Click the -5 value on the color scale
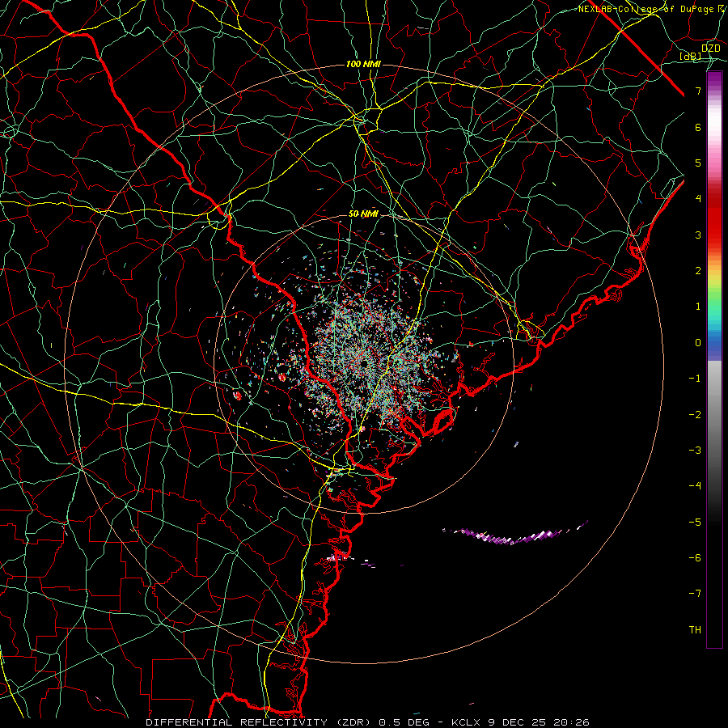728x728 pixels. 695,523
